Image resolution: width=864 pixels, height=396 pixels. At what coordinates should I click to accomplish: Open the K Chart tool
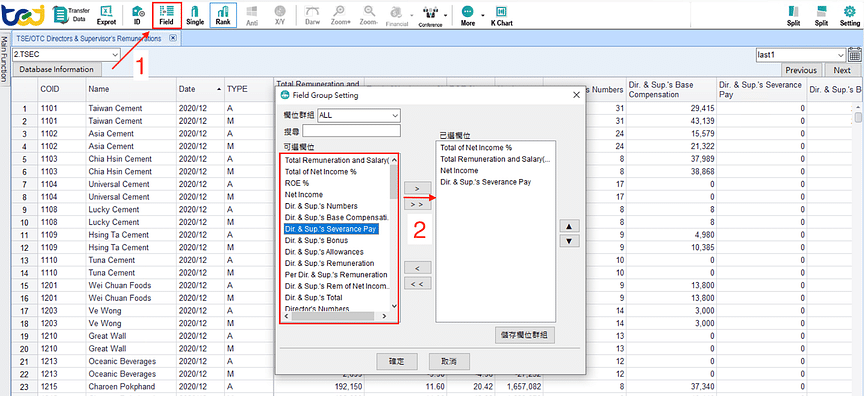[x=501, y=15]
